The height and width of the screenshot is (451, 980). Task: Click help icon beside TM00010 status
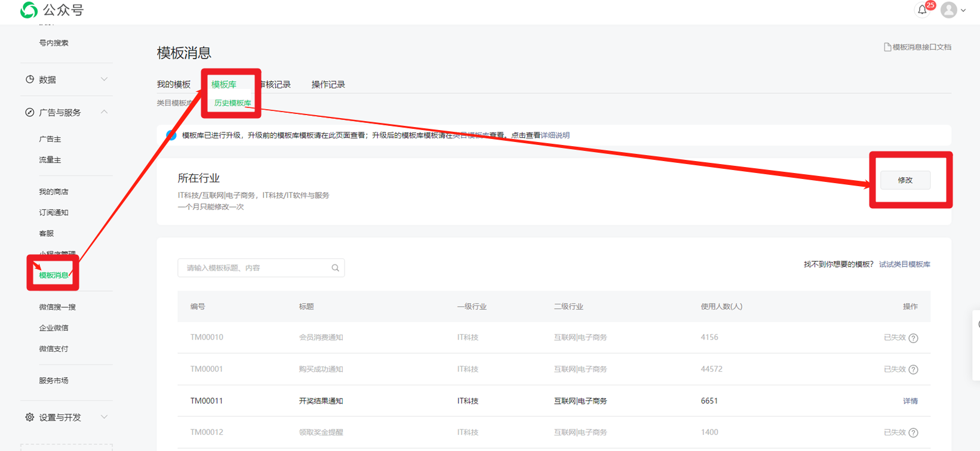tap(913, 338)
